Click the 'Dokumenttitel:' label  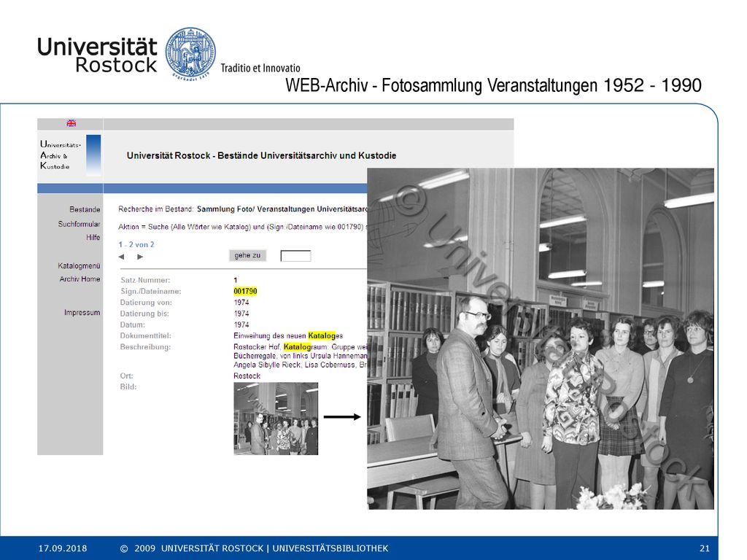(x=145, y=335)
